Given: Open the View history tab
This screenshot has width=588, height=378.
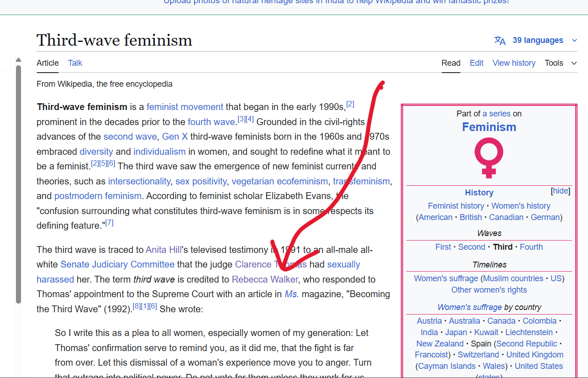Looking at the screenshot, I should click(x=514, y=63).
